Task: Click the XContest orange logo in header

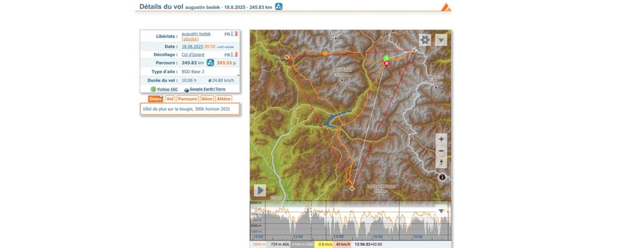Action: coord(446,7)
